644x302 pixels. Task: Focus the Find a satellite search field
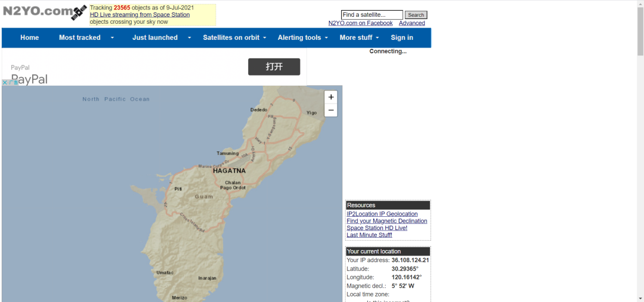(371, 15)
